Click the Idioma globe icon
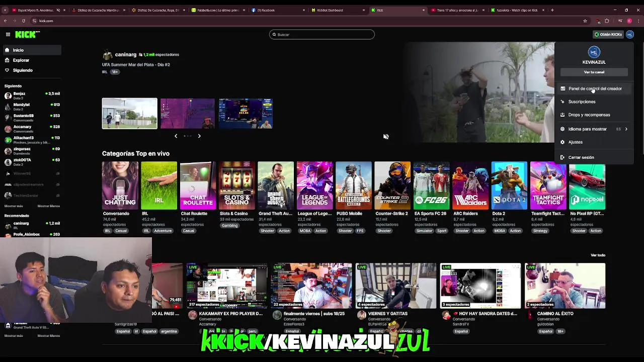Screen dimensions: 644x362 click(x=562, y=129)
